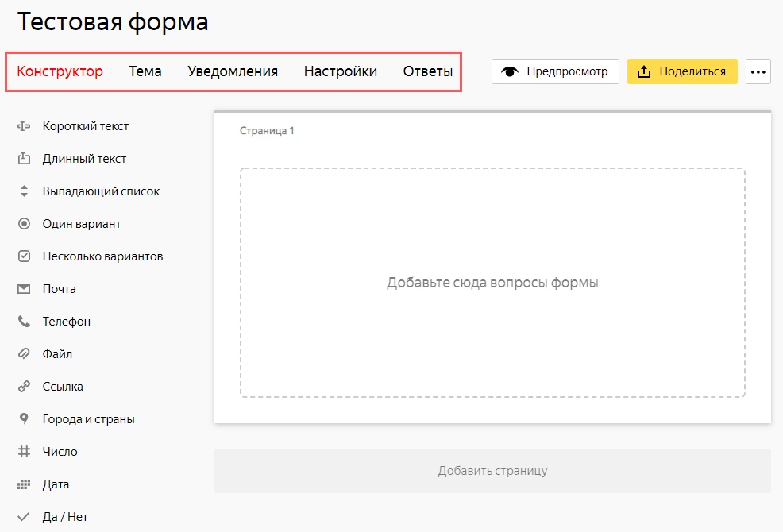The height and width of the screenshot is (532, 783).
Task: Select the Ссылка chain icon
Action: [x=24, y=387]
